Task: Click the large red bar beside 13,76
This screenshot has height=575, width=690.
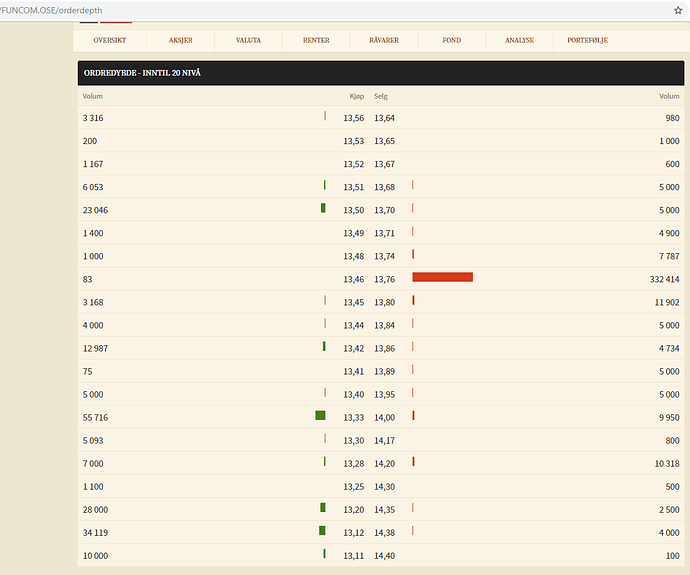Action: click(x=443, y=277)
